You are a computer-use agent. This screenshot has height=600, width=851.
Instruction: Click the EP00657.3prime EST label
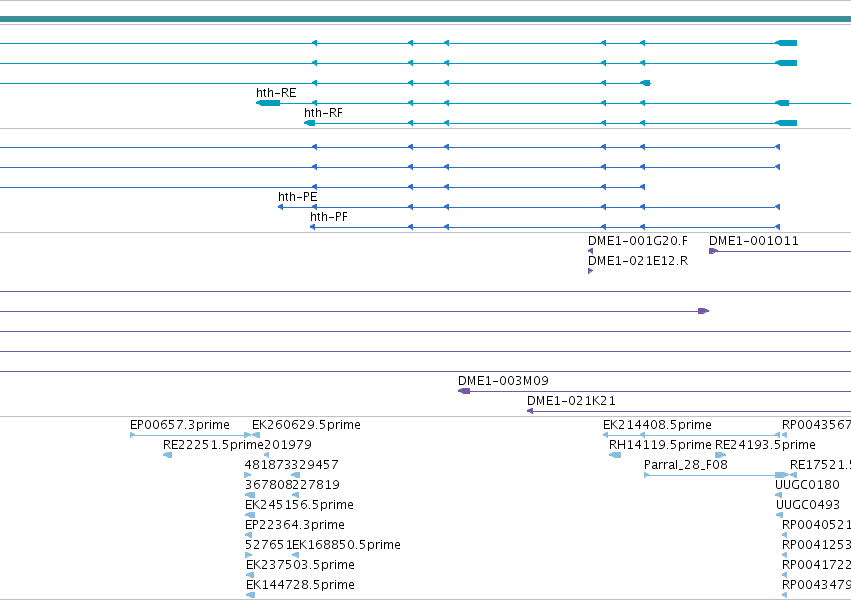(x=180, y=425)
